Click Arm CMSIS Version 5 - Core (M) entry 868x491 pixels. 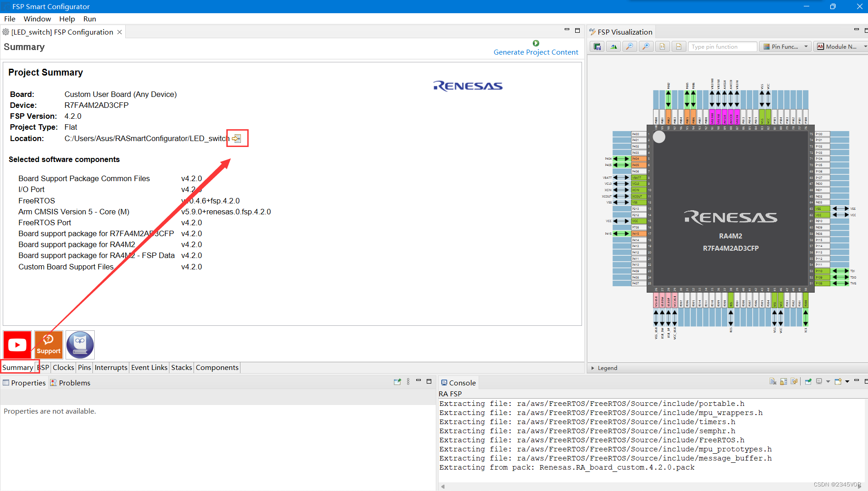(74, 212)
